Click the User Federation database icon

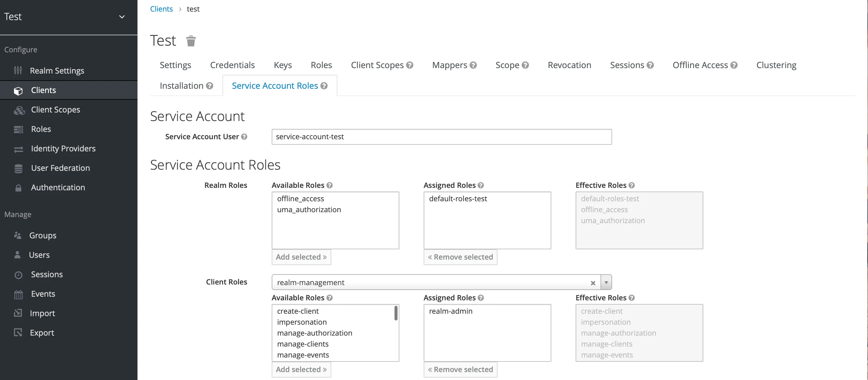point(19,168)
